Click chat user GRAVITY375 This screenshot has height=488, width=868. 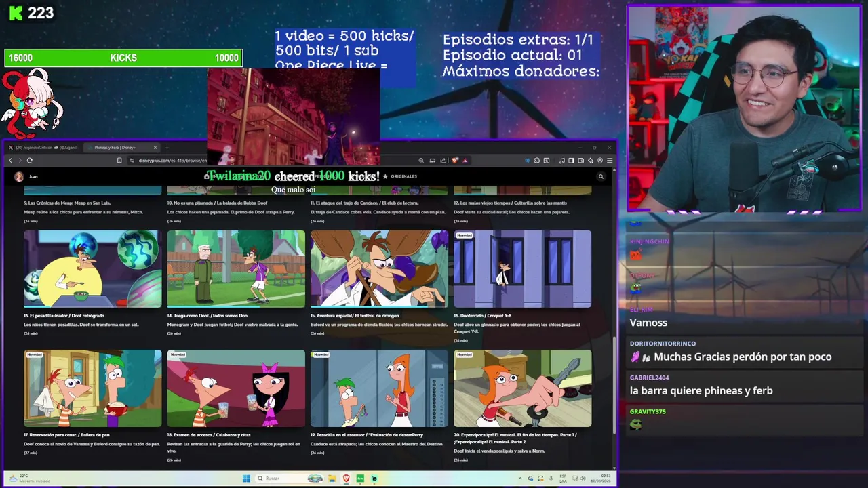pos(648,411)
